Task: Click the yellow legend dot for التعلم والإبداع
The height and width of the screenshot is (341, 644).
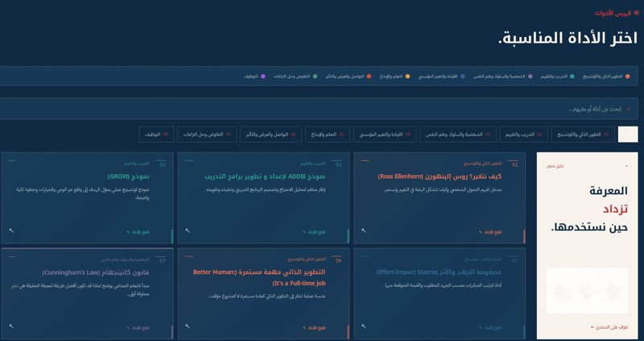Action: click(407, 77)
